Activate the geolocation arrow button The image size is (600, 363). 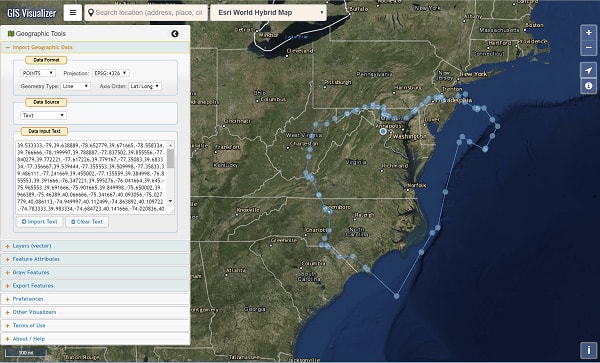point(589,70)
